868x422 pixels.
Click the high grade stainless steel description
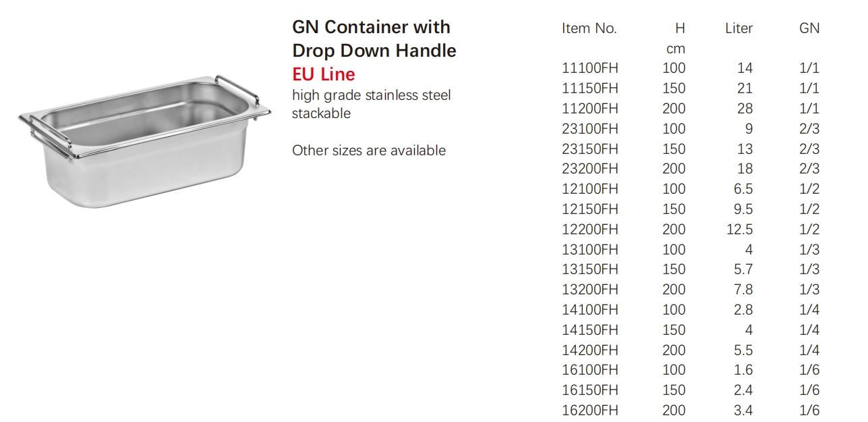tap(372, 95)
